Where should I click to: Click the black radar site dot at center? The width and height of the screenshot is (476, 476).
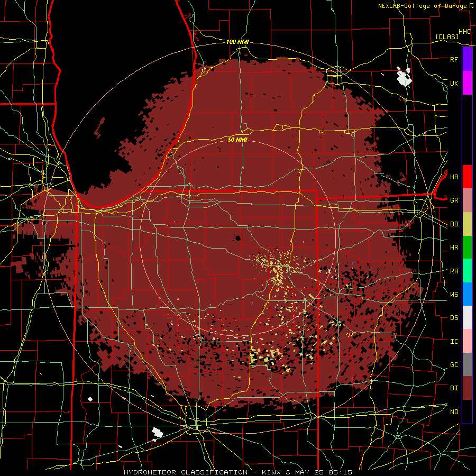click(x=238, y=238)
